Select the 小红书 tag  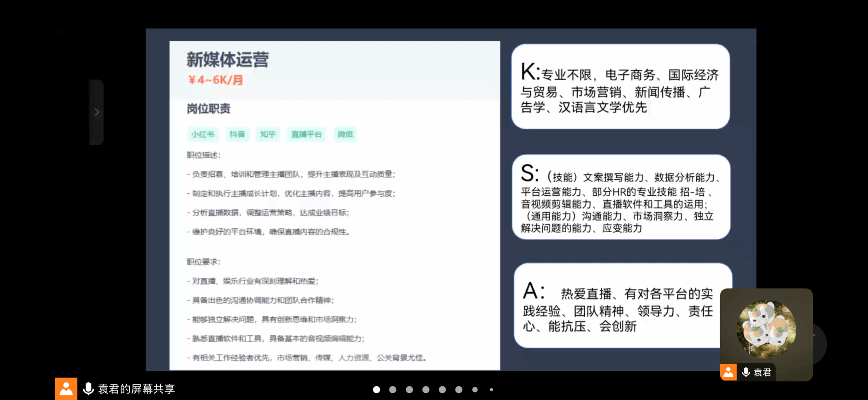point(203,134)
